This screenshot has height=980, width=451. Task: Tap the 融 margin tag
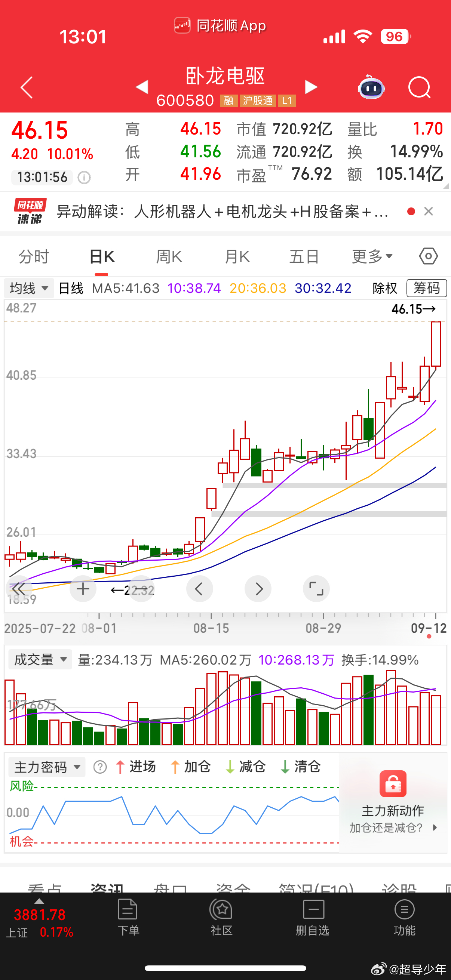(x=229, y=101)
